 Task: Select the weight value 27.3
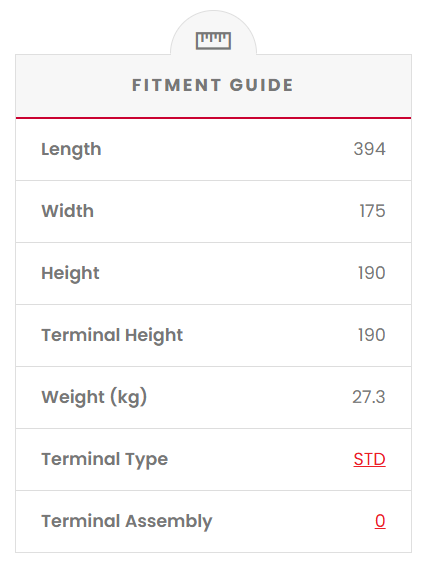[369, 397]
